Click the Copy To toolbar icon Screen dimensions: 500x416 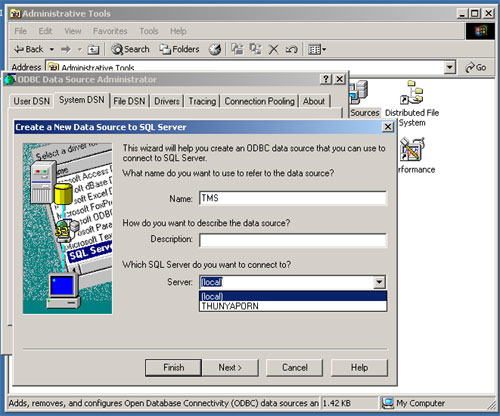click(x=256, y=49)
